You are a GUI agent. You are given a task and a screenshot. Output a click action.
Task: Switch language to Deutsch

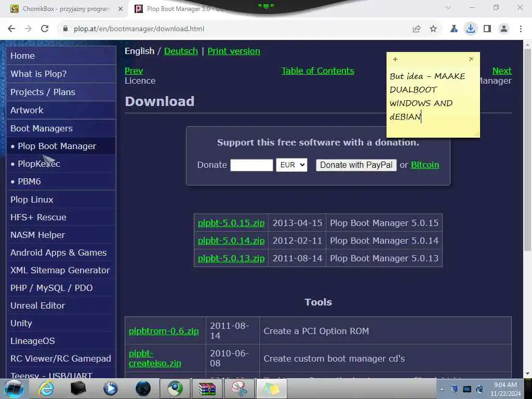(181, 51)
